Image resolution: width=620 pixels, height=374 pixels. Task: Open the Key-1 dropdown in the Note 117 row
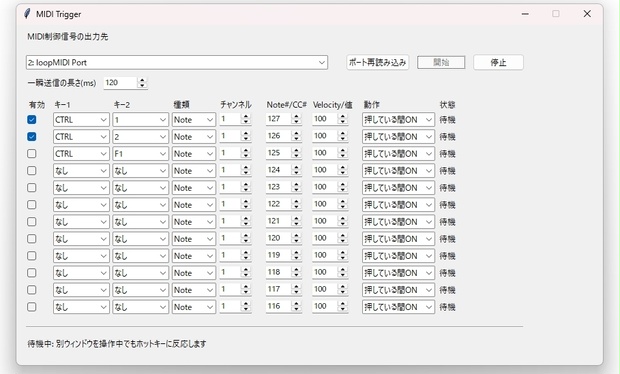[x=81, y=290]
